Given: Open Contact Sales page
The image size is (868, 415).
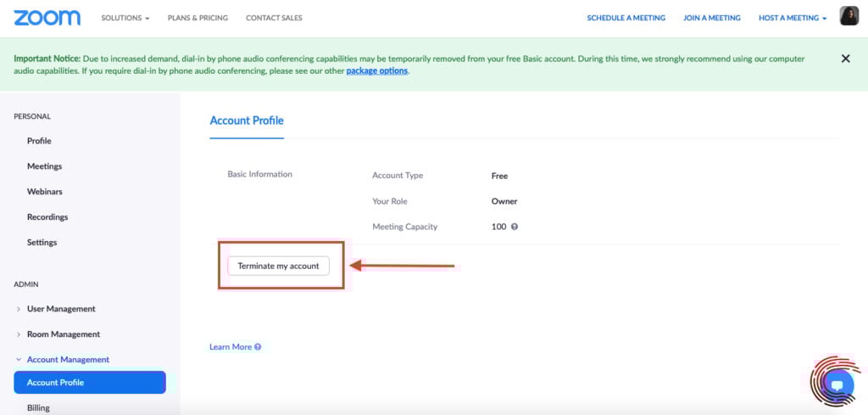Looking at the screenshot, I should [274, 18].
